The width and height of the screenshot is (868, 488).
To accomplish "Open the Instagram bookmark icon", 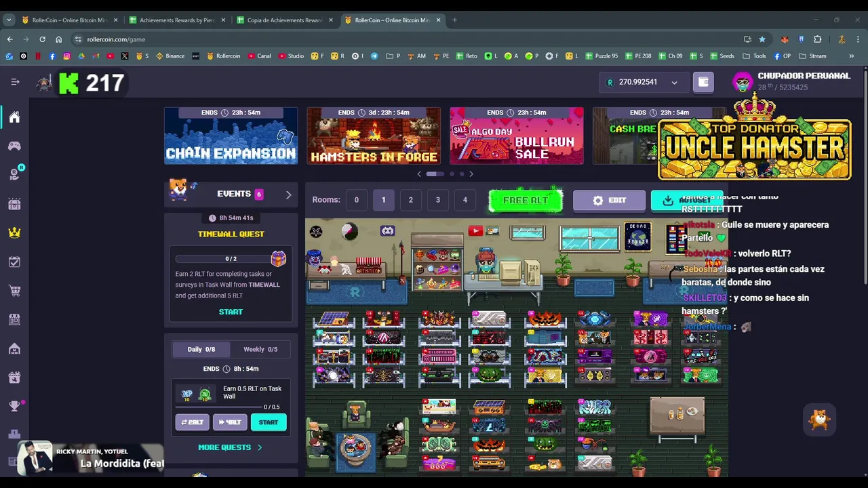I will (x=66, y=56).
